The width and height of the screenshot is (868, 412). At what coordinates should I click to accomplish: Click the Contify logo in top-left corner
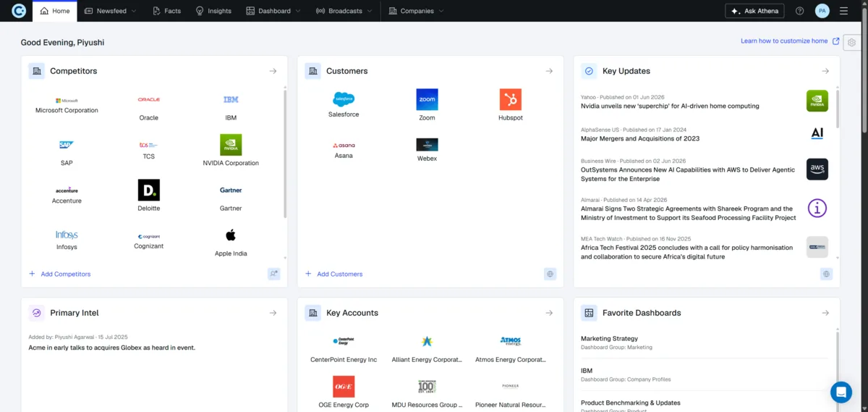19,11
